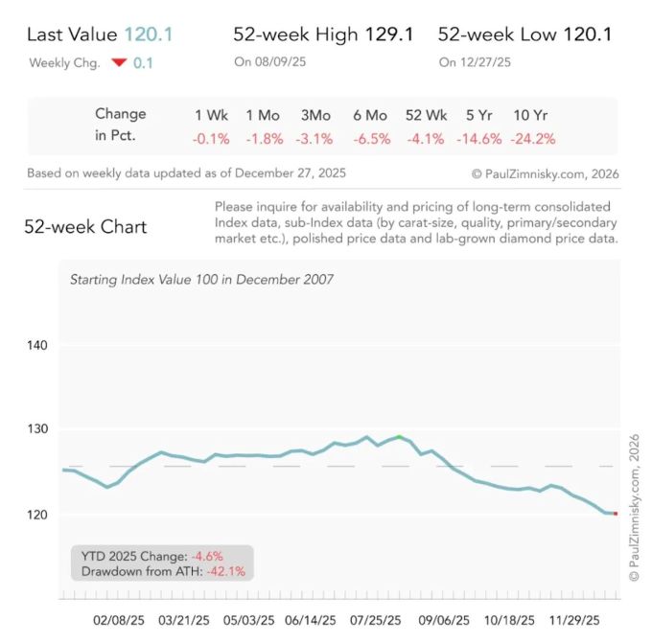
Task: Click the red endpoint marker on chart line
Action: pyautogui.click(x=615, y=514)
